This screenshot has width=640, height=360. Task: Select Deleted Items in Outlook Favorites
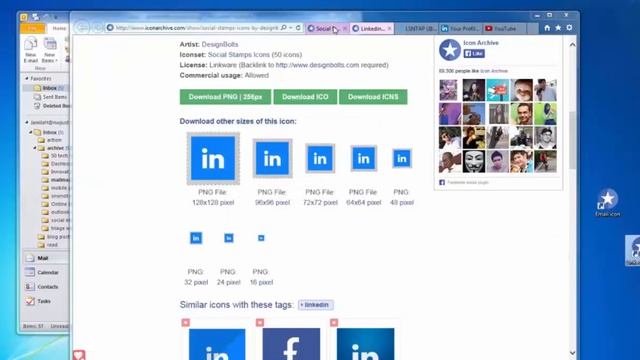52,106
